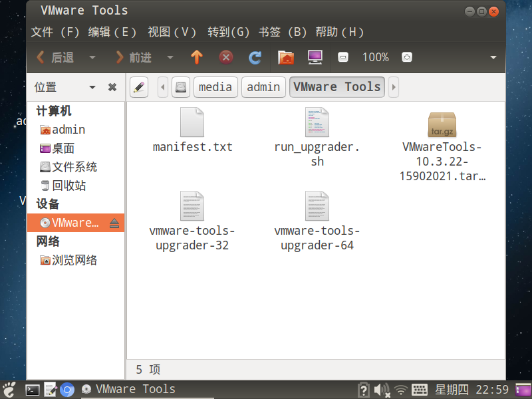This screenshot has height=399, width=532.
Task: Select the vmware-tools-upgrader-32 file icon
Action: coord(192,205)
